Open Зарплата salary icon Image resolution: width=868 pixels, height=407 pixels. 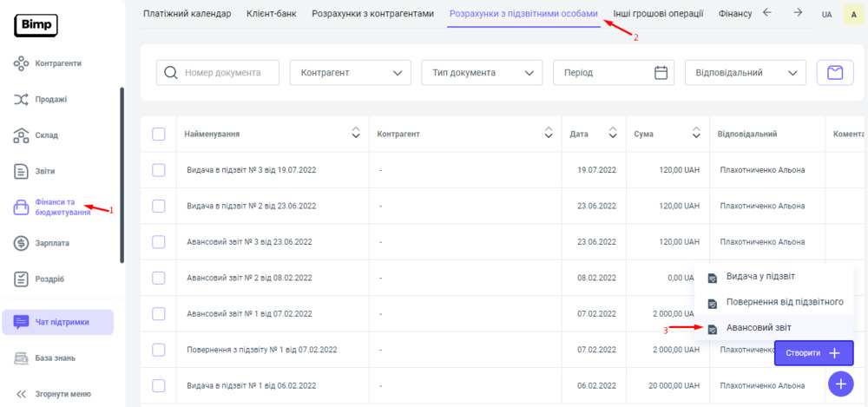click(23, 243)
